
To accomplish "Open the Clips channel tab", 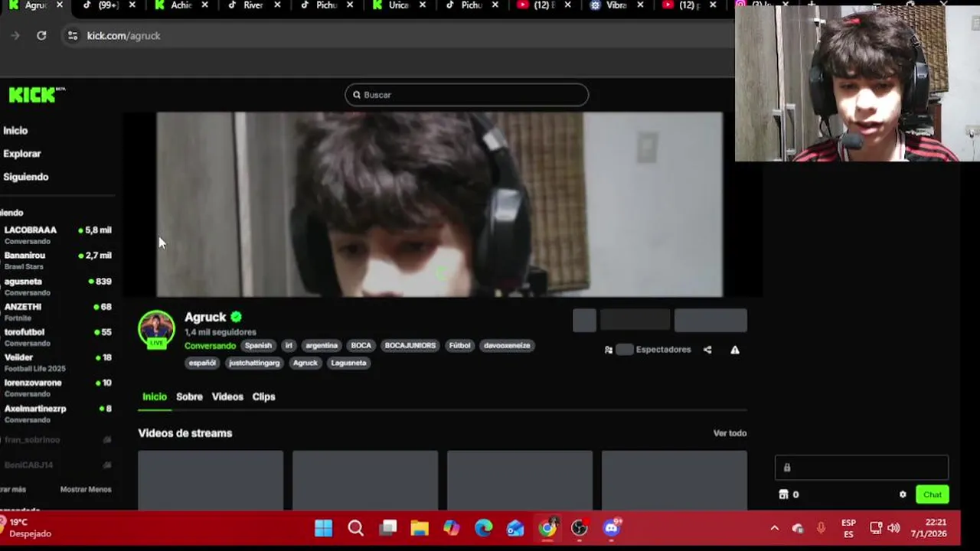I will (263, 396).
